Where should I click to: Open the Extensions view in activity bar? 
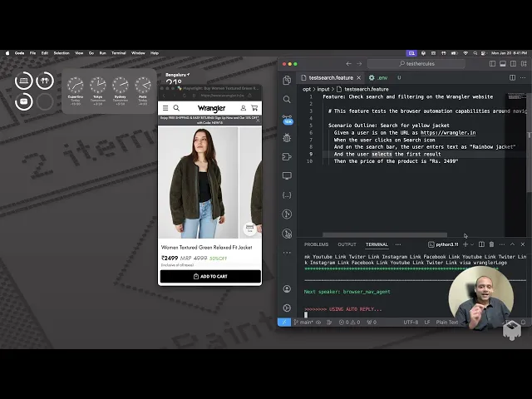287,157
